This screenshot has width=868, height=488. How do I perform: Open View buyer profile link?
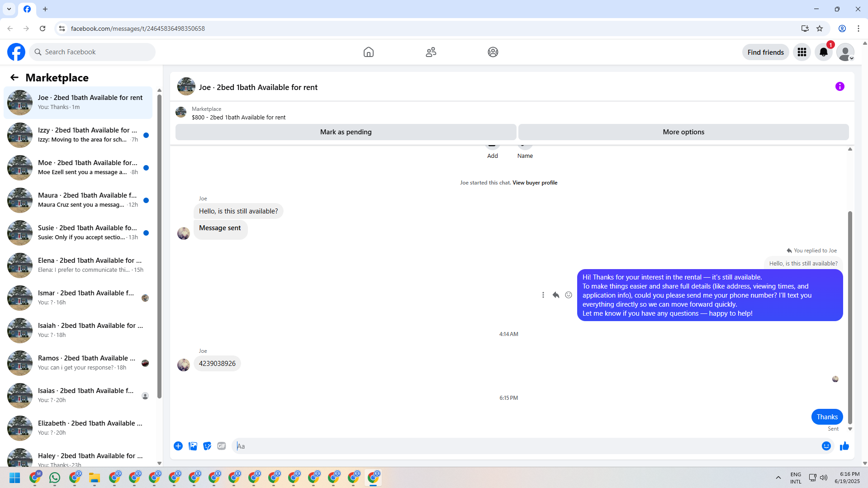(535, 183)
